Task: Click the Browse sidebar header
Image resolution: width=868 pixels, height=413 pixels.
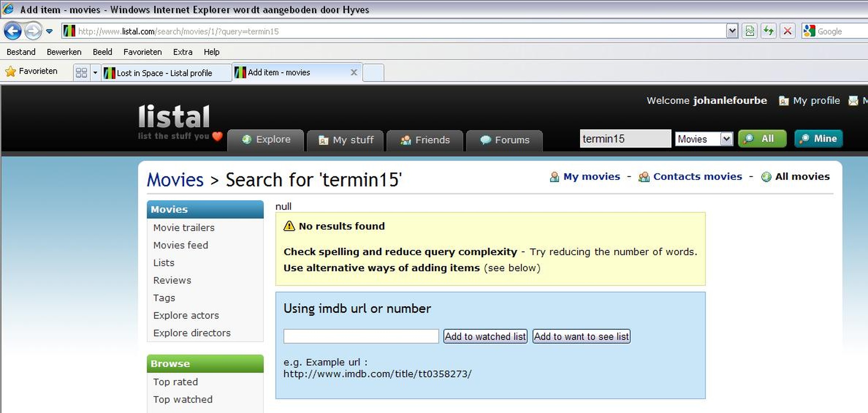Action: 205,363
